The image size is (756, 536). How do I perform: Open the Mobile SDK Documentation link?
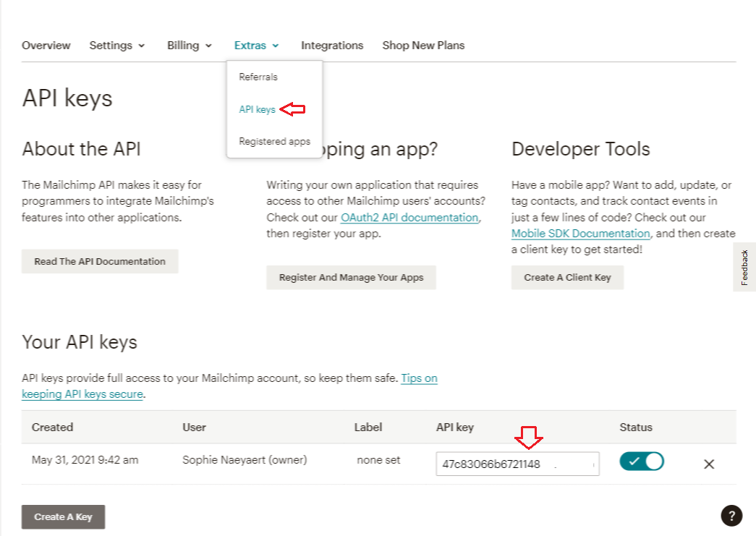(x=580, y=234)
